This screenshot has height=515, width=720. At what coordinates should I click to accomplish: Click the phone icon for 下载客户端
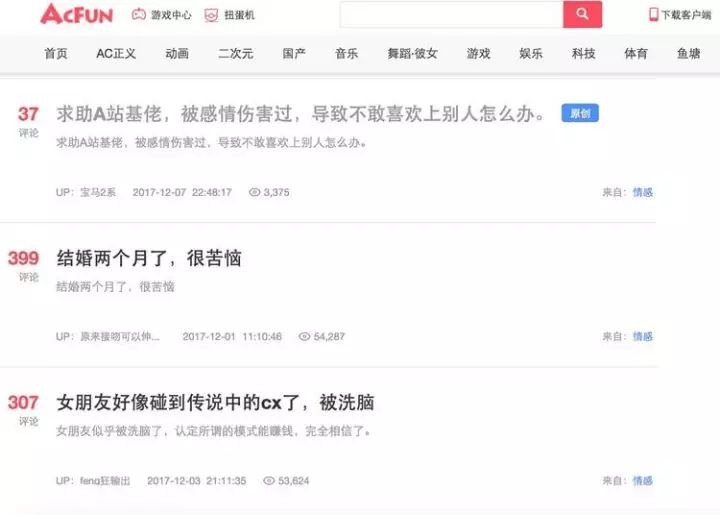tap(653, 15)
